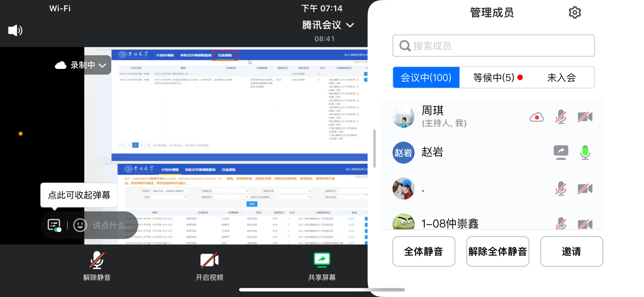Expand 腾讯会议 meeting title chevron
644x297 pixels.
click(350, 25)
